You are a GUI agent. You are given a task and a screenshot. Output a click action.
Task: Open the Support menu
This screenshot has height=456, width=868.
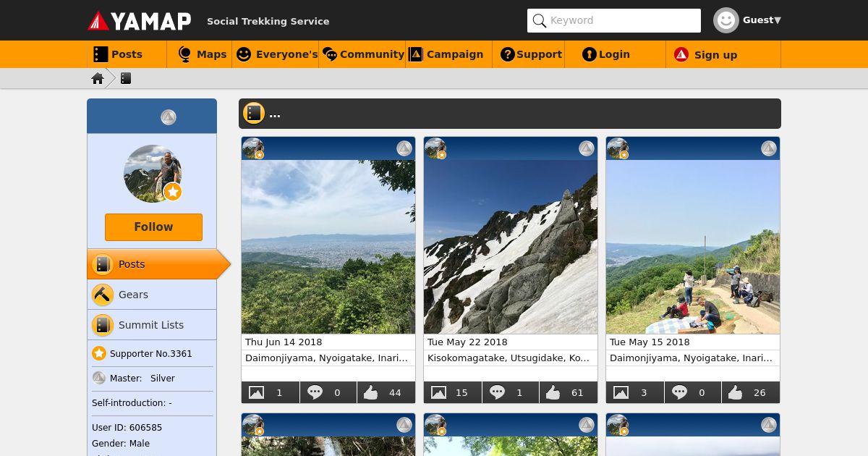529,54
